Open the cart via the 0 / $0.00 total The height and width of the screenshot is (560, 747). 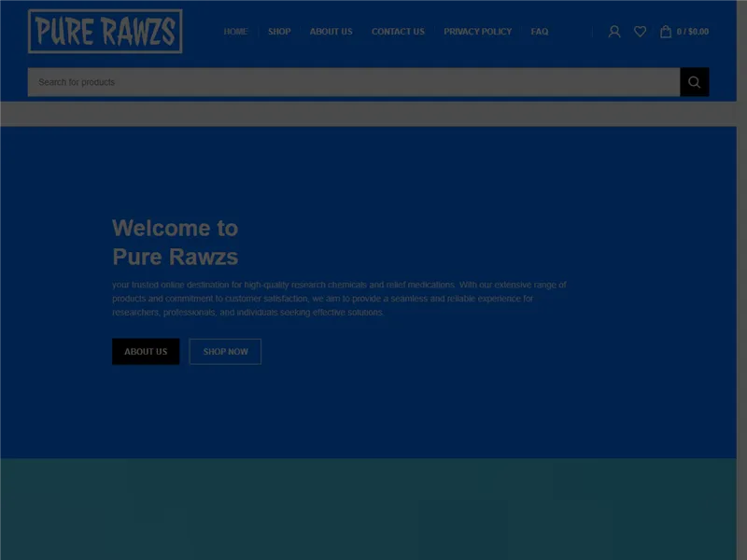click(x=691, y=31)
